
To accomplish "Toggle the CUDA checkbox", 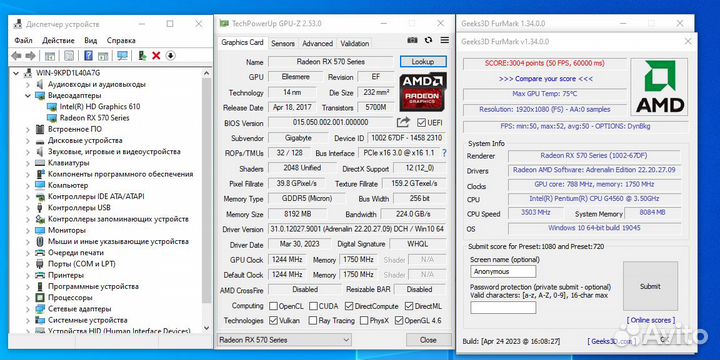I will point(313,306).
